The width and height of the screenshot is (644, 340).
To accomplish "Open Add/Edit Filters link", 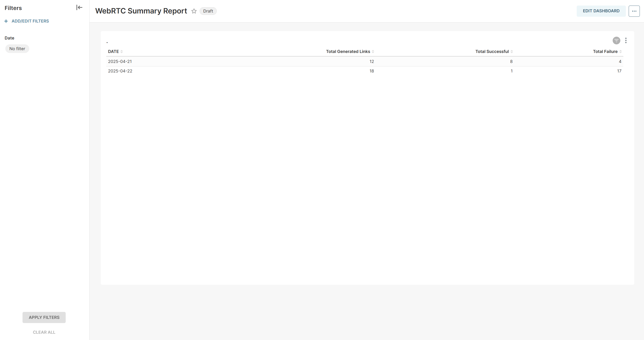I will tap(30, 21).
